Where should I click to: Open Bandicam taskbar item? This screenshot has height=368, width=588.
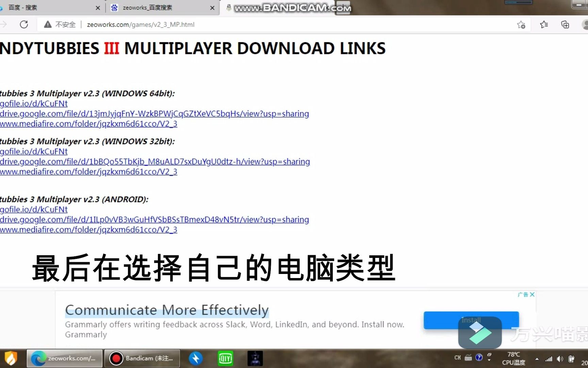coord(142,358)
